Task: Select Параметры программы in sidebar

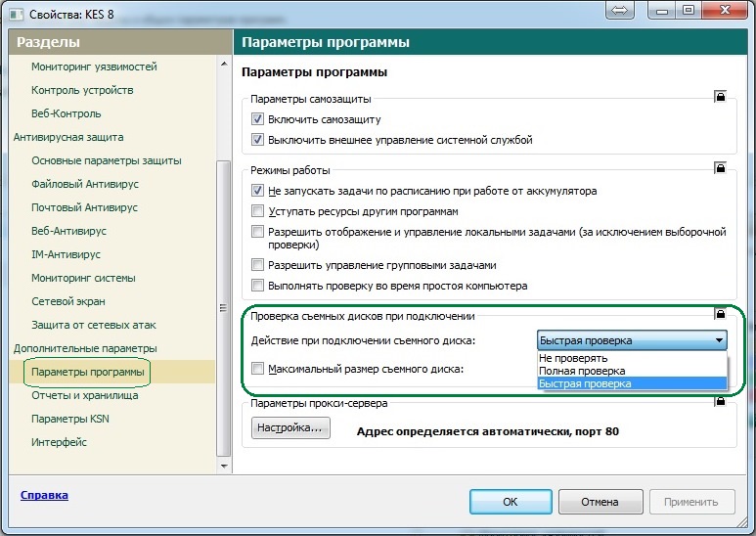Action: coord(88,372)
